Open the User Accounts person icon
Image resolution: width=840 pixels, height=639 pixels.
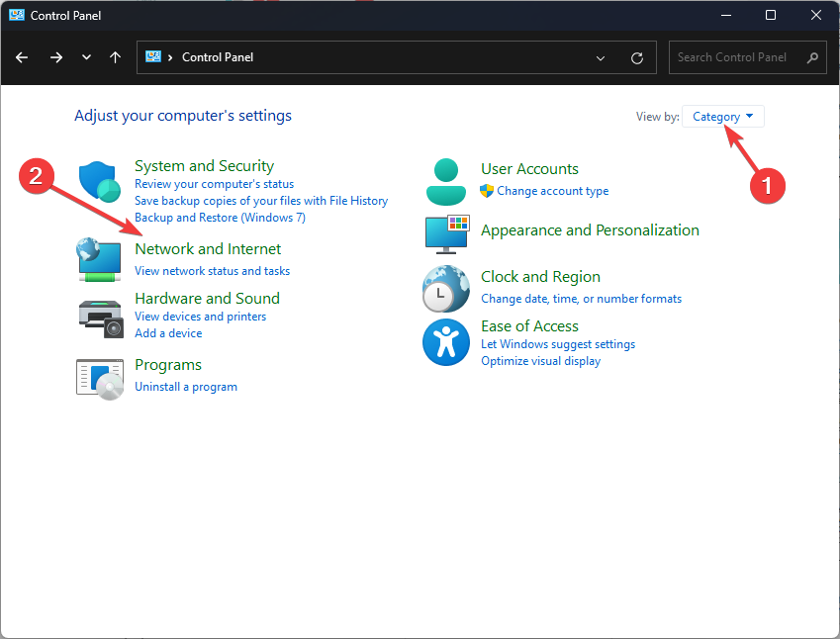click(x=446, y=180)
